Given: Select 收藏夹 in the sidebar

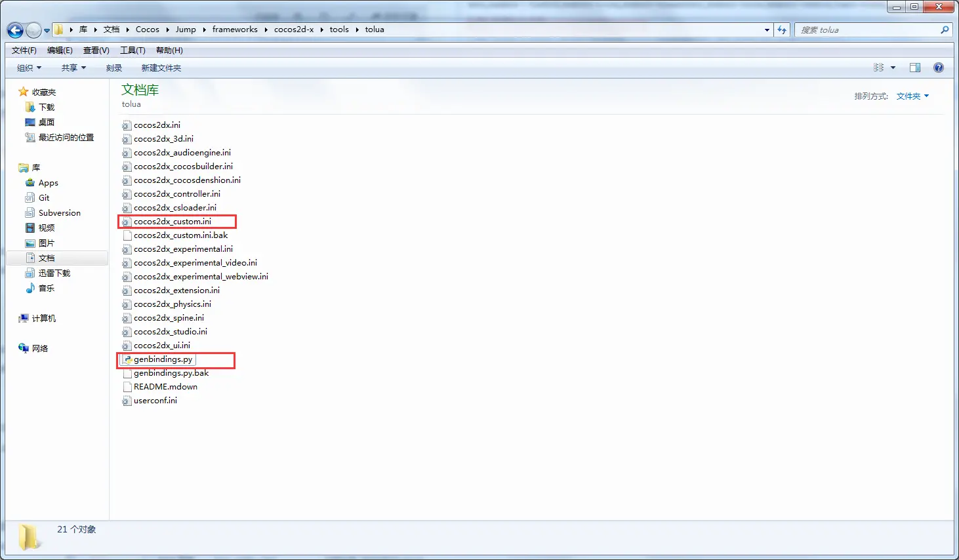Looking at the screenshot, I should (x=44, y=92).
